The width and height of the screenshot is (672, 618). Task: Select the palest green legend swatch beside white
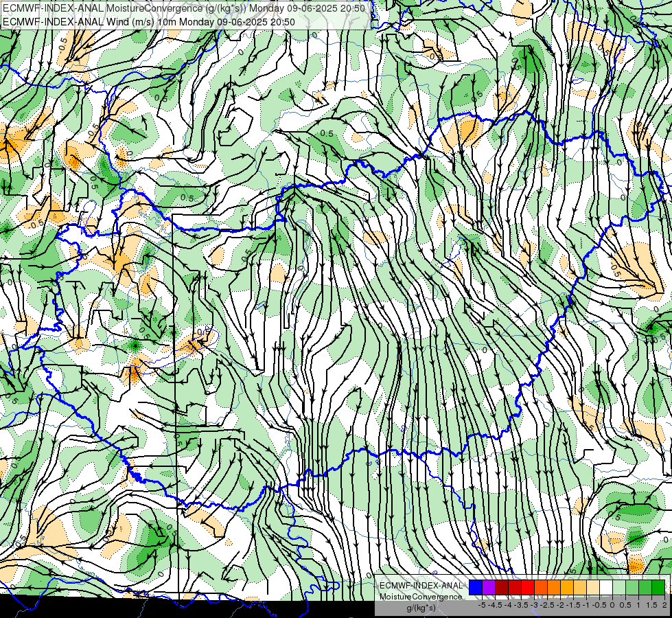(619, 588)
